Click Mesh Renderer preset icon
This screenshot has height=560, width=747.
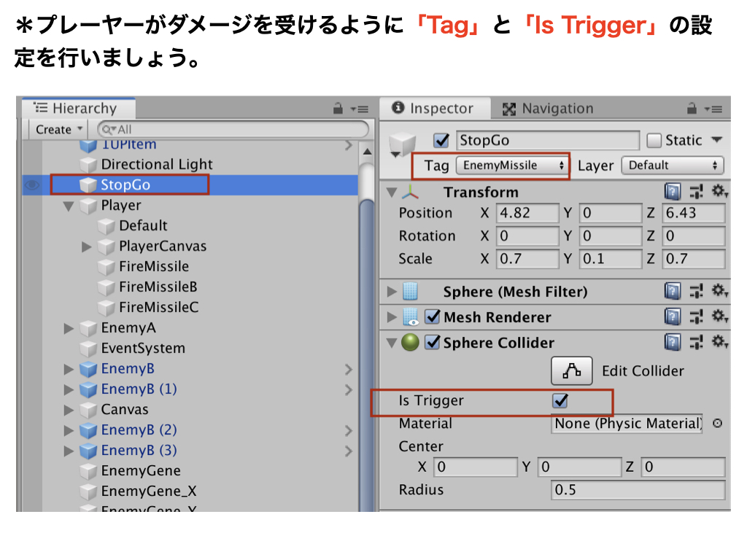(x=697, y=316)
